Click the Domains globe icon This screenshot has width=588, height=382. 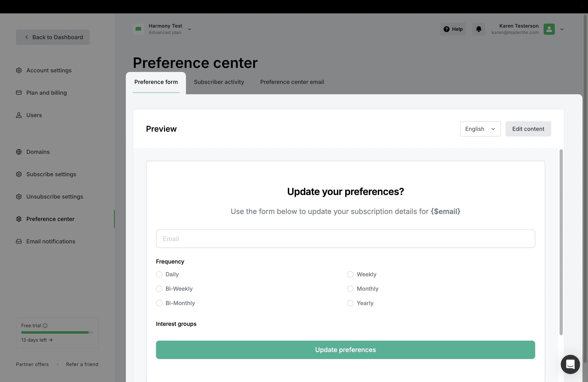click(x=19, y=152)
